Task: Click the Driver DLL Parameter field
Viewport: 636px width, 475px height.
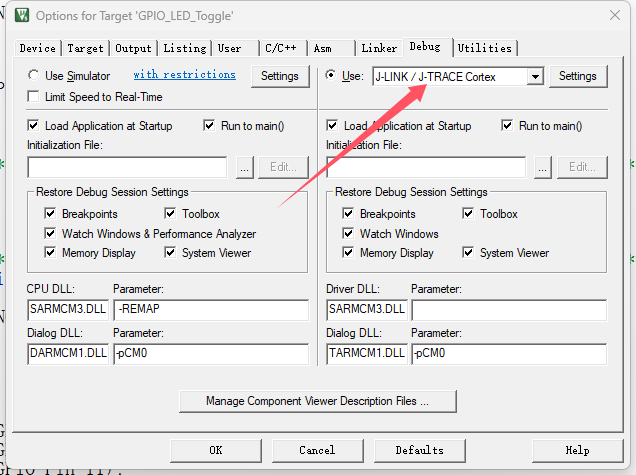Action: click(x=508, y=309)
